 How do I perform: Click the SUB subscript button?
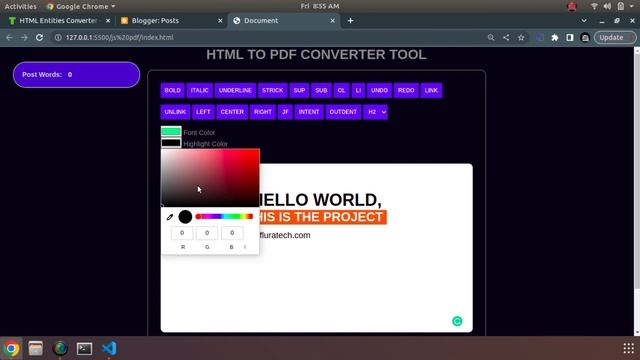pos(321,90)
